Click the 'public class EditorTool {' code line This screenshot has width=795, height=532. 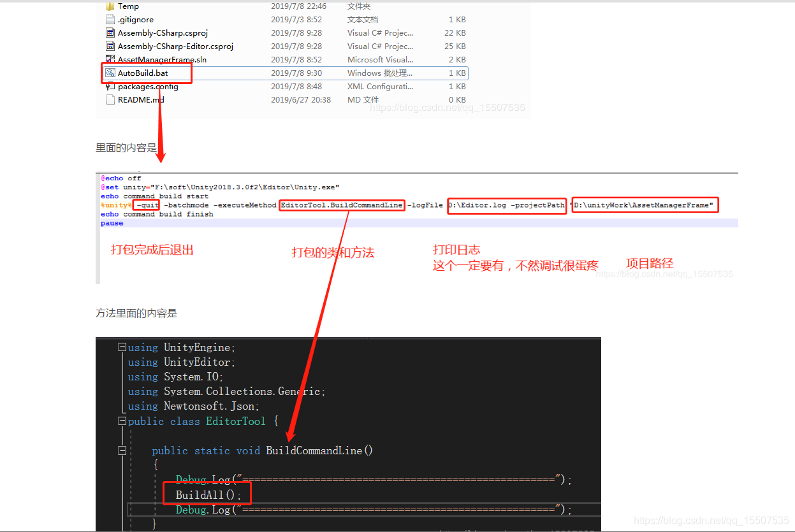click(203, 421)
